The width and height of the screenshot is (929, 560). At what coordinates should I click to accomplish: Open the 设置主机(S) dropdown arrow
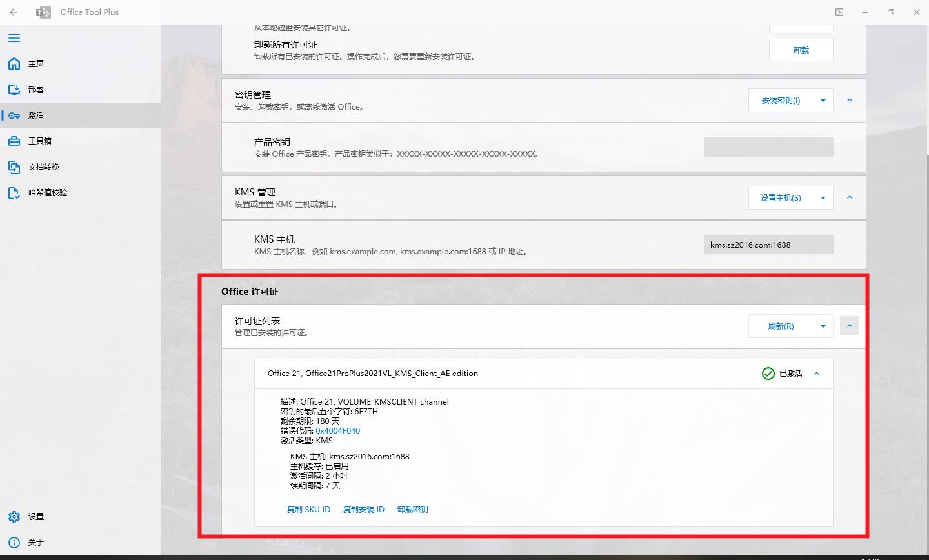tap(823, 197)
